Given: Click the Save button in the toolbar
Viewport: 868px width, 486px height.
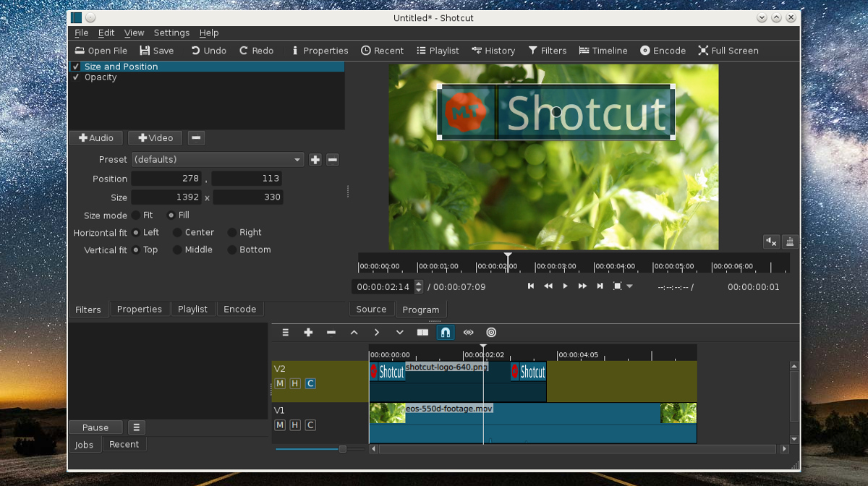Looking at the screenshot, I should 156,51.
